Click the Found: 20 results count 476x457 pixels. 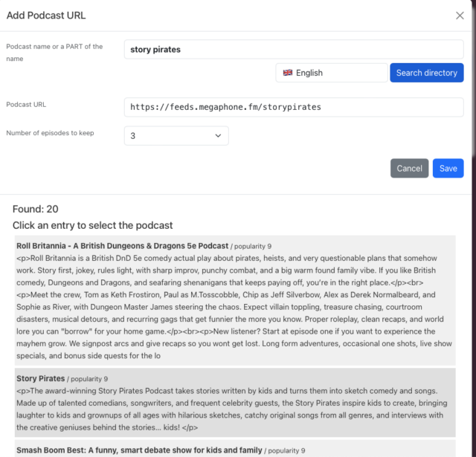point(35,210)
